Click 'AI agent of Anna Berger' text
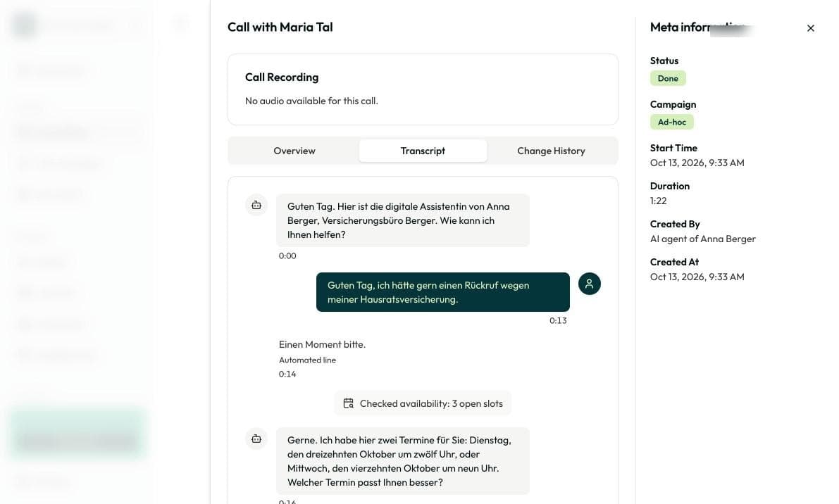 (x=702, y=239)
